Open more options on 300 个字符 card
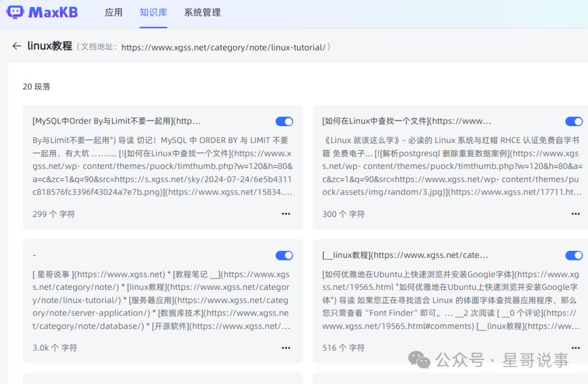The width and height of the screenshot is (588, 384). tap(575, 214)
